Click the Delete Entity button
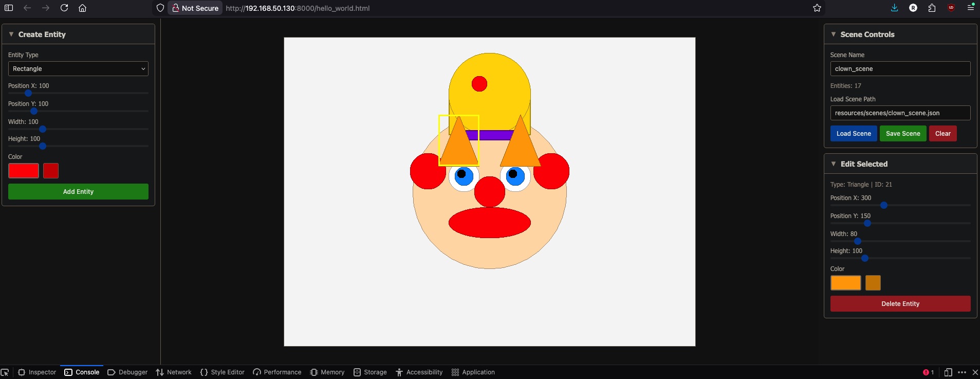Viewport: 980px width, 379px height. tap(900, 304)
